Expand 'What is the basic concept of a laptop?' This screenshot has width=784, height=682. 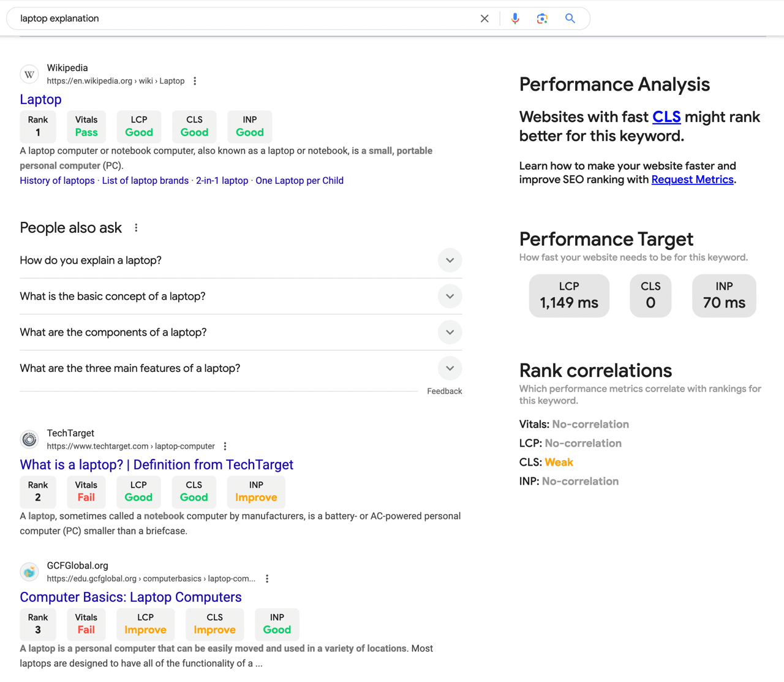click(241, 297)
